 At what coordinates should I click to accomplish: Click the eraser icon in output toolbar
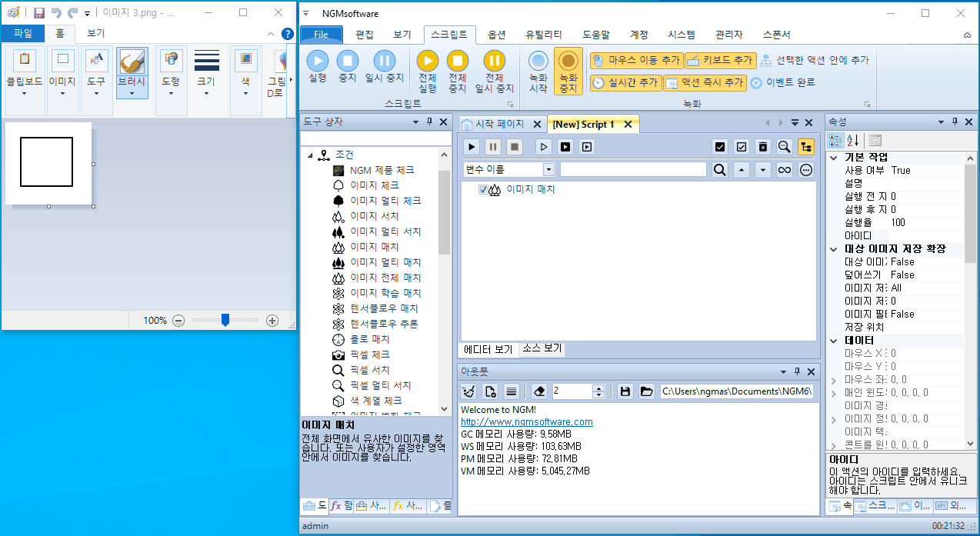[539, 391]
